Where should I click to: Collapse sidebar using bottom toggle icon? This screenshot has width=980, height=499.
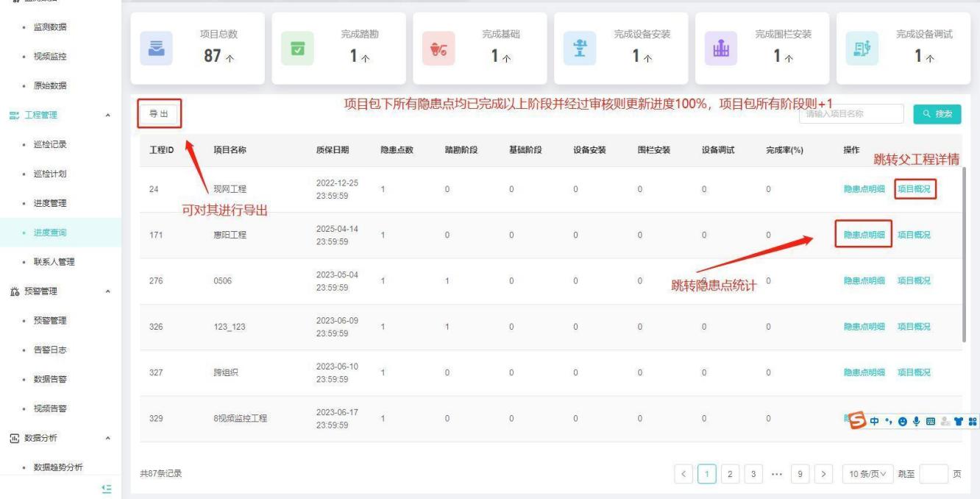(107, 489)
